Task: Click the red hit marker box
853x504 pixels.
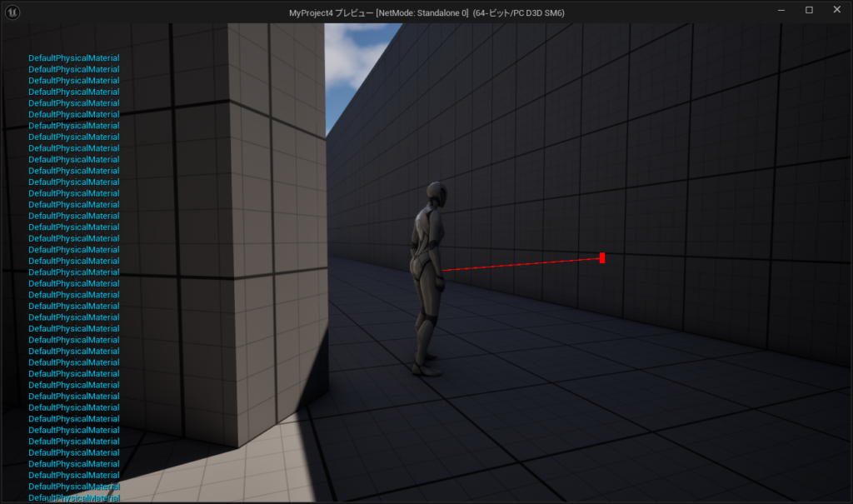Action: pos(601,258)
